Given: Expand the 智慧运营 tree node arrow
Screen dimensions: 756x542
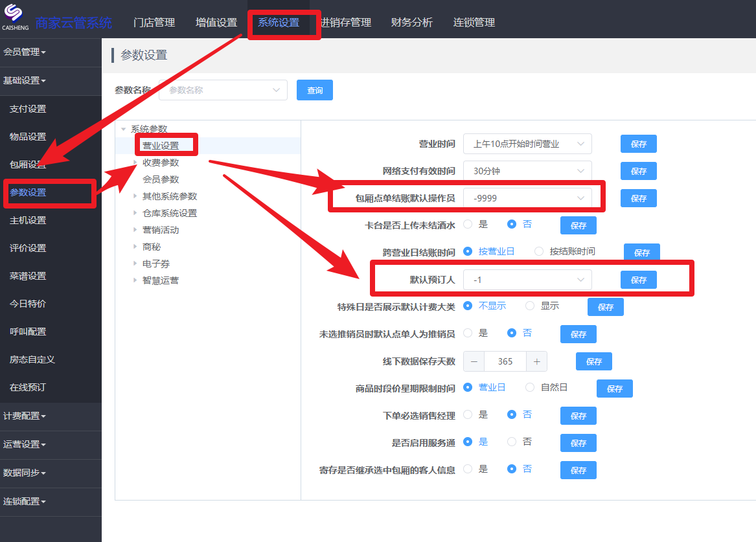Looking at the screenshot, I should (135, 280).
